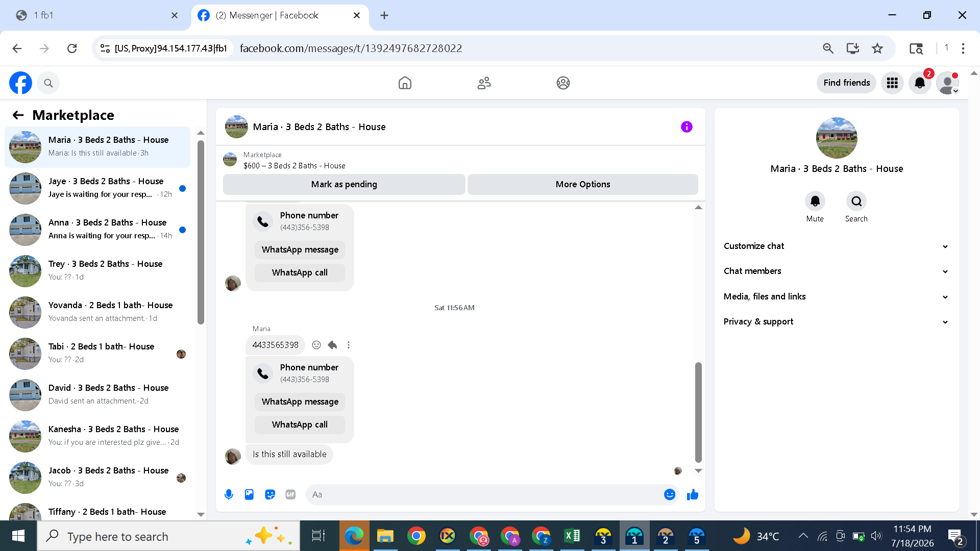Image resolution: width=980 pixels, height=551 pixels.
Task: Open the Facebook search icon
Action: [48, 83]
